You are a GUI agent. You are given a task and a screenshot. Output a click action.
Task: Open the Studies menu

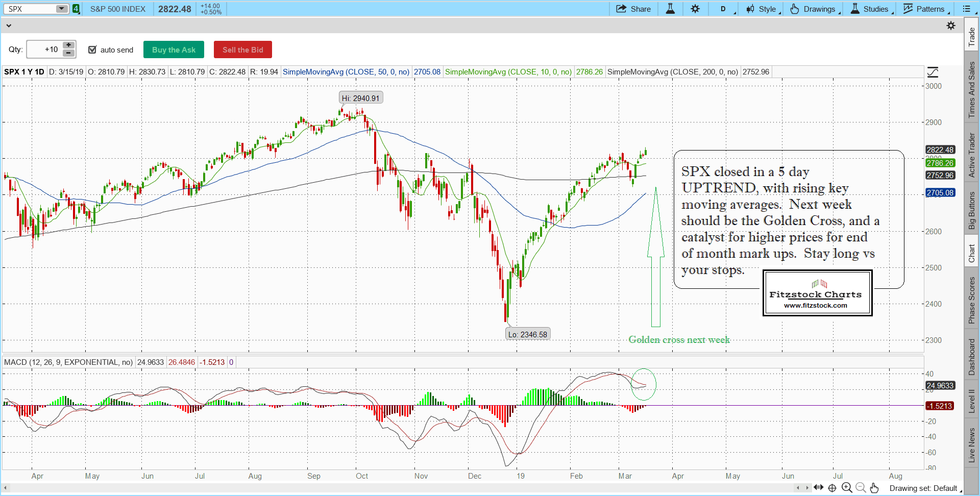pos(871,9)
